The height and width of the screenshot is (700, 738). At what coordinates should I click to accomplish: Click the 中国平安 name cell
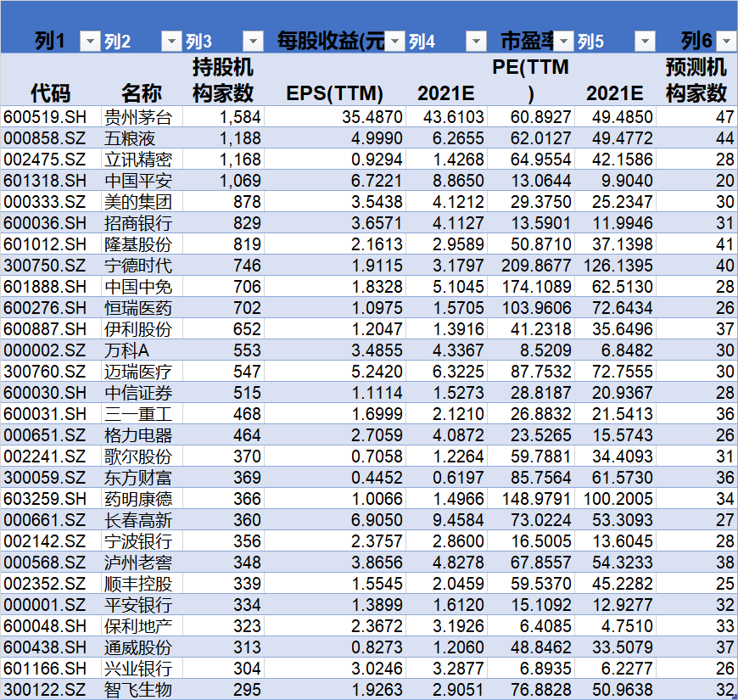[x=142, y=181]
